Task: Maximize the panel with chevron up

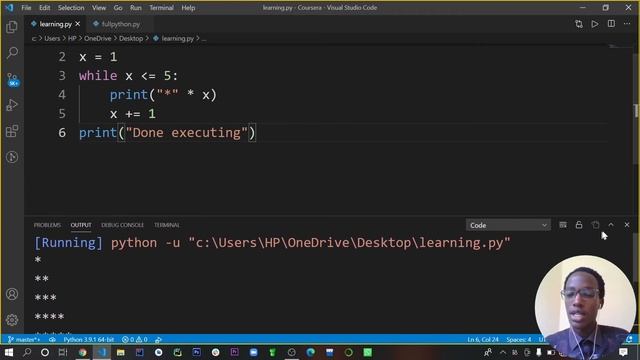Action: click(611, 225)
